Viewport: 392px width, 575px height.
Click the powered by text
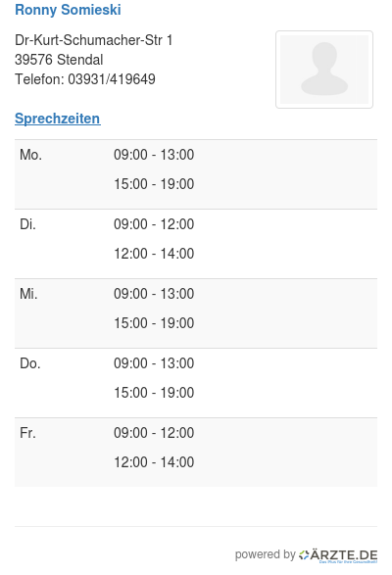pyautogui.click(x=265, y=554)
